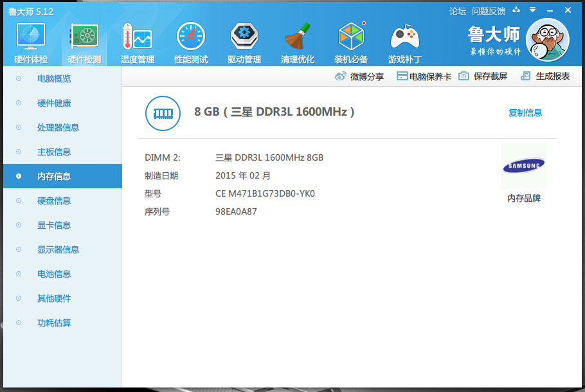585x392 pixels.
Task: Click serial number 98EA0A87
Action: (x=236, y=211)
